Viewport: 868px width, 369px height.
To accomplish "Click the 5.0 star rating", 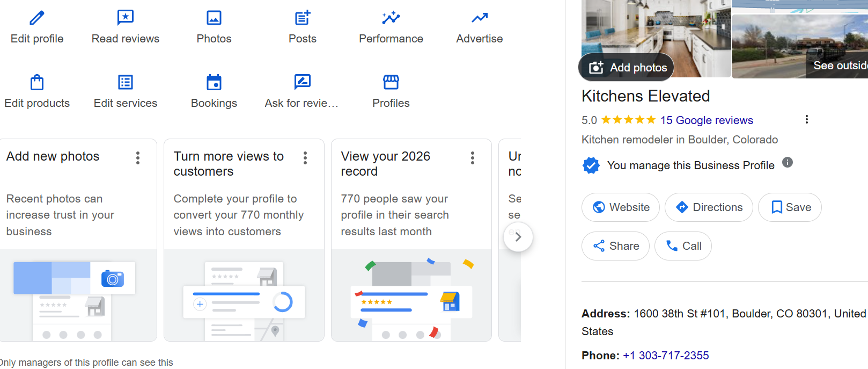I will pyautogui.click(x=619, y=120).
